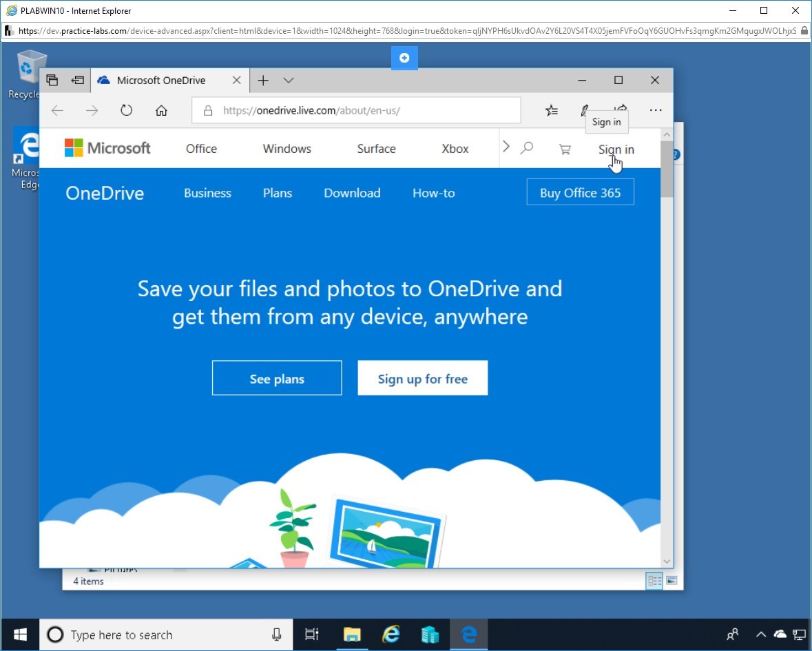The height and width of the screenshot is (651, 812).
Task: Click the See plans button
Action: coord(277,378)
